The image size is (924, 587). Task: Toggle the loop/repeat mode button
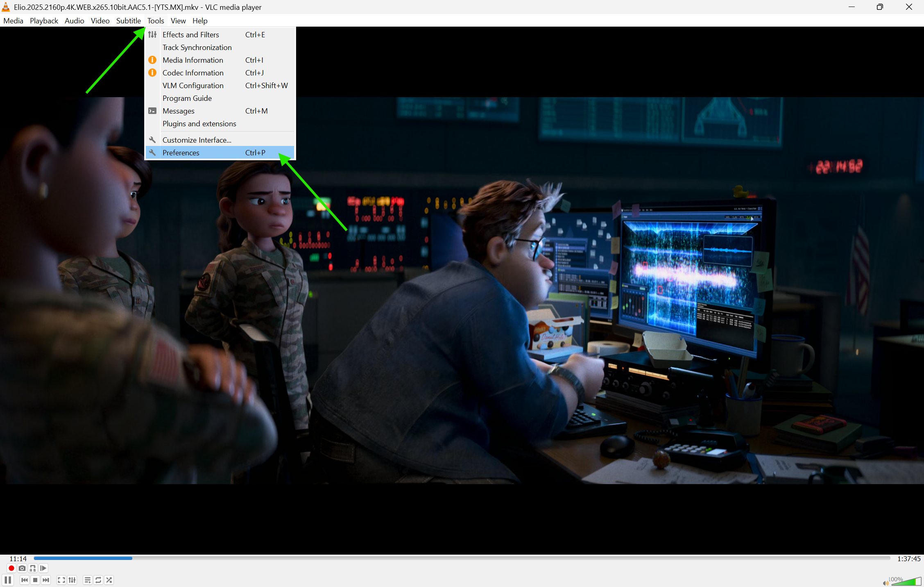tap(98, 580)
